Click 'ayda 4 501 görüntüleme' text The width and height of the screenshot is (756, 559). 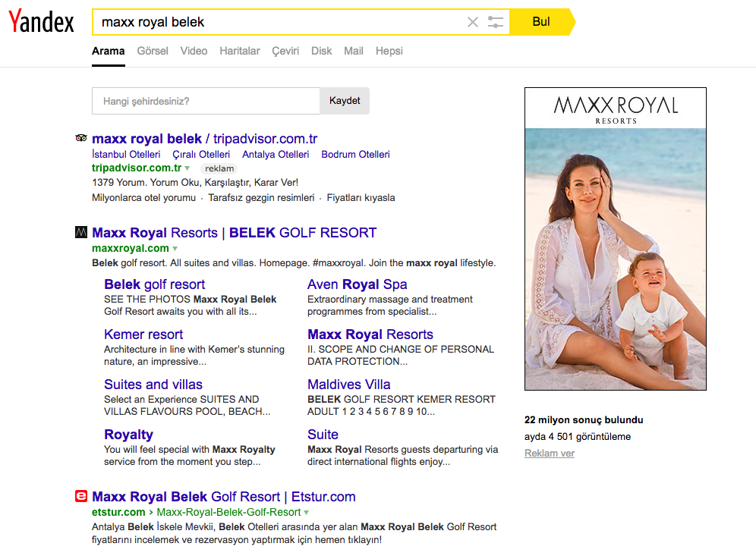tap(577, 437)
